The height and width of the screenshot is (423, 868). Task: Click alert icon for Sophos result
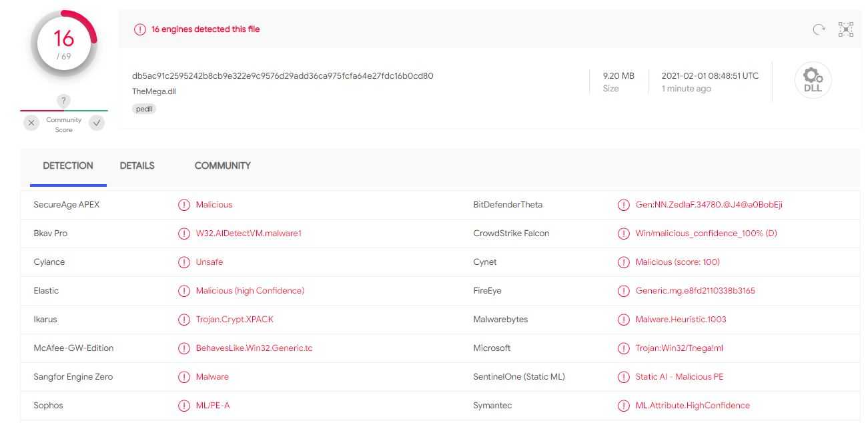[184, 406]
